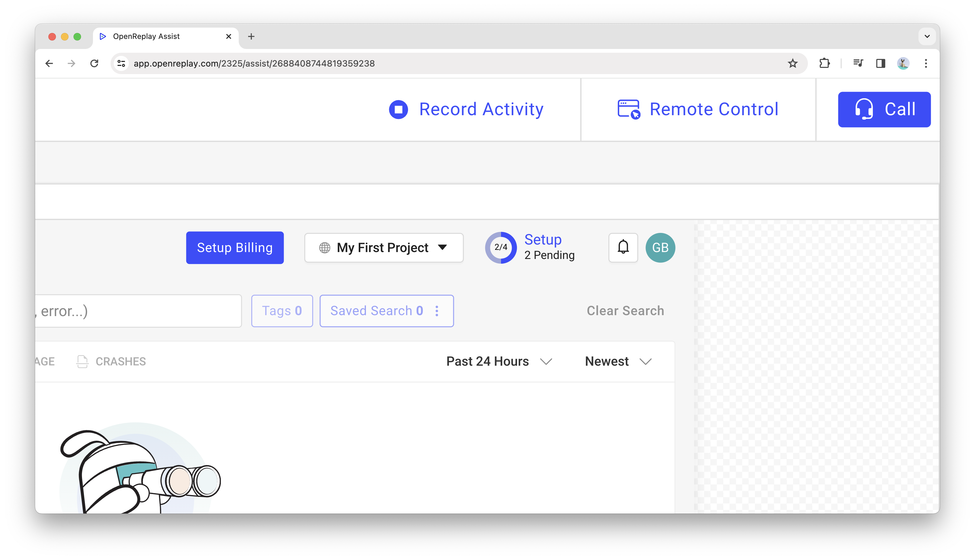Image resolution: width=975 pixels, height=560 pixels.
Task: Open the tab search dropdown arrow
Action: (x=927, y=36)
